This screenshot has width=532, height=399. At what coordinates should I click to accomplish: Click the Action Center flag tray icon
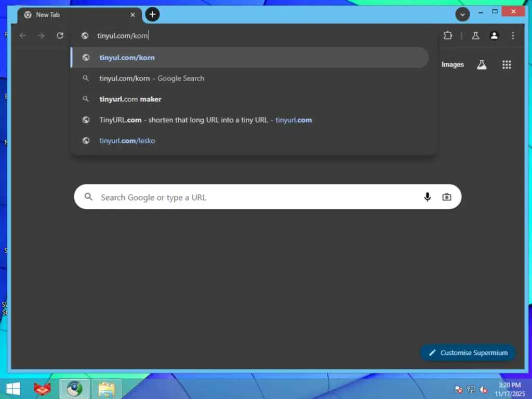click(458, 390)
